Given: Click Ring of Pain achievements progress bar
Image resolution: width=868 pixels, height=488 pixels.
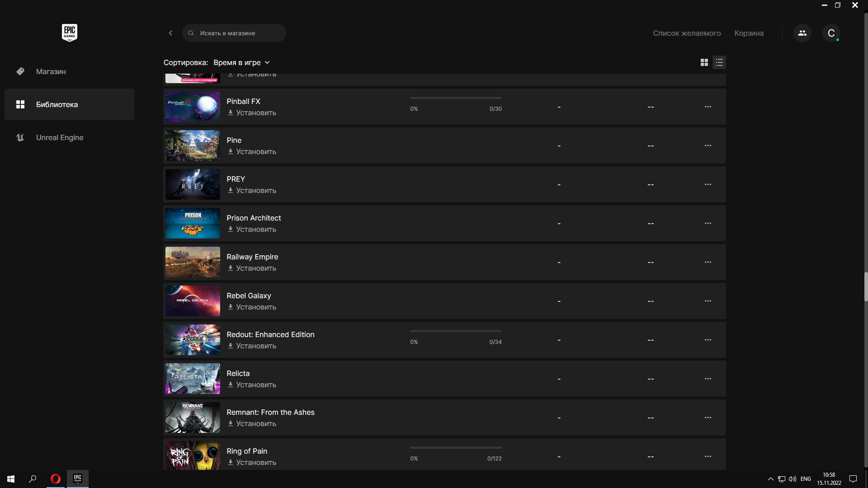Looking at the screenshot, I should tap(456, 447).
